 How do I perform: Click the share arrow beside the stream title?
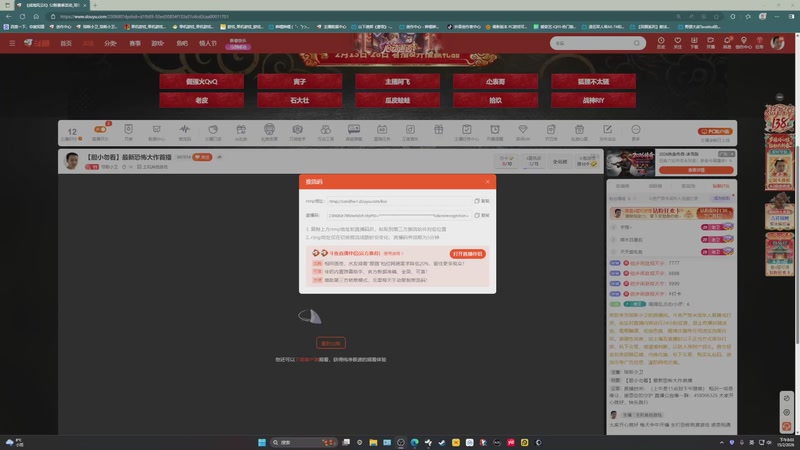tap(219, 157)
